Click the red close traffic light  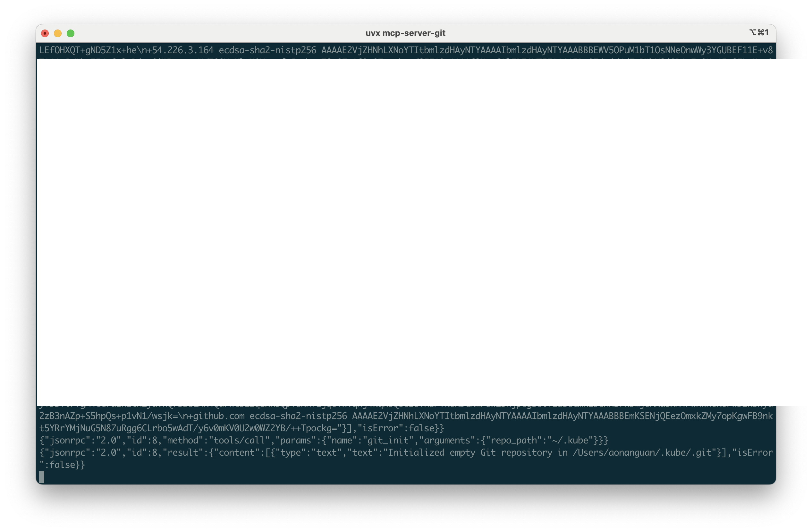click(x=45, y=33)
